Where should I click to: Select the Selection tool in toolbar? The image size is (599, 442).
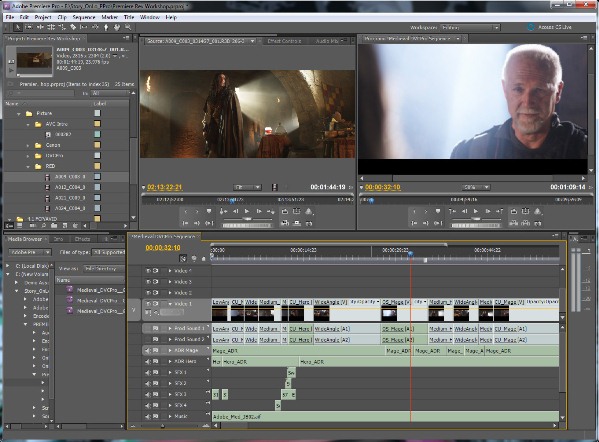click(18, 28)
